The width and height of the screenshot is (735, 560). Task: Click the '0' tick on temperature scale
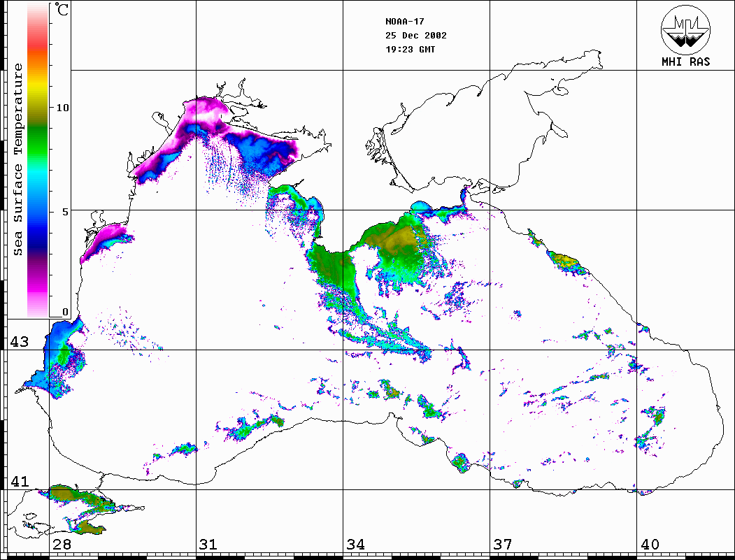65,312
